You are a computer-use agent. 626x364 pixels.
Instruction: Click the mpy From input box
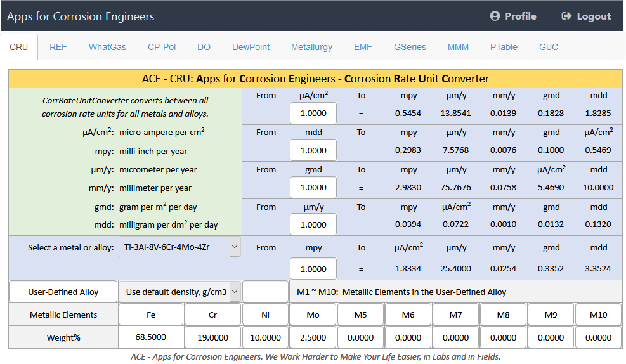click(x=313, y=269)
